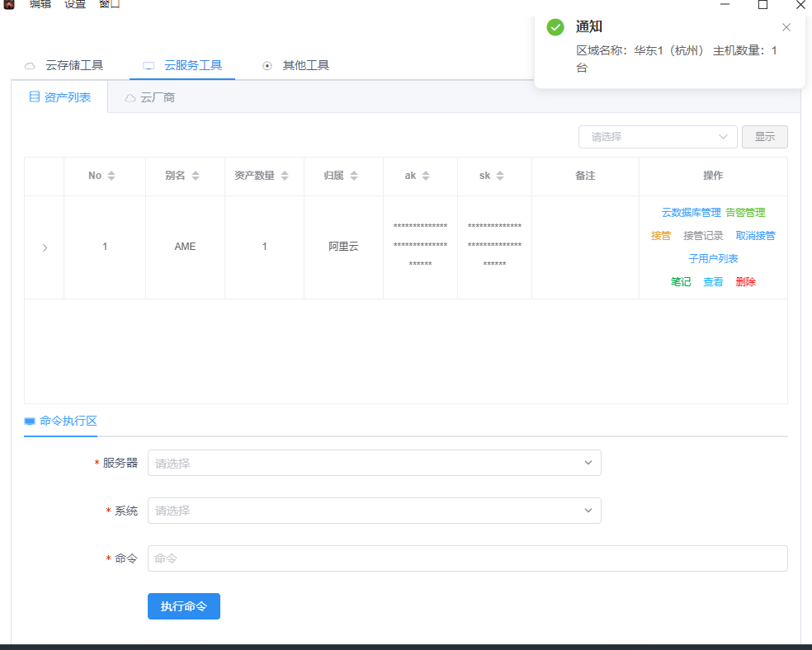Click the target icon on 其他工具 tab

(267, 64)
